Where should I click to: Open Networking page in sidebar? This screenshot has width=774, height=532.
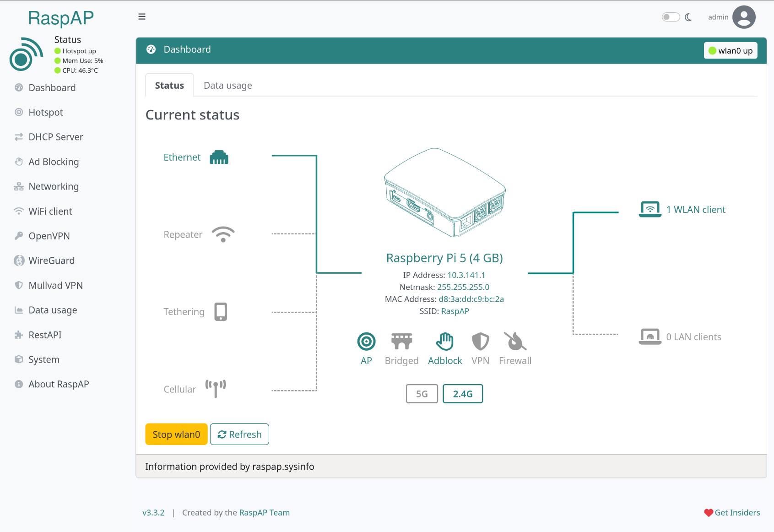click(54, 186)
